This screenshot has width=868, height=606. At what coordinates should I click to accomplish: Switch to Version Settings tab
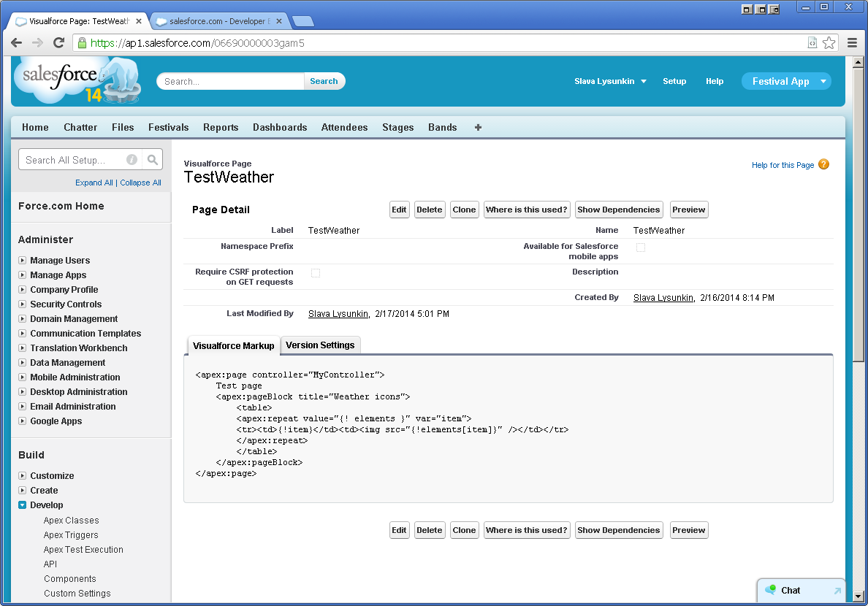pos(321,345)
